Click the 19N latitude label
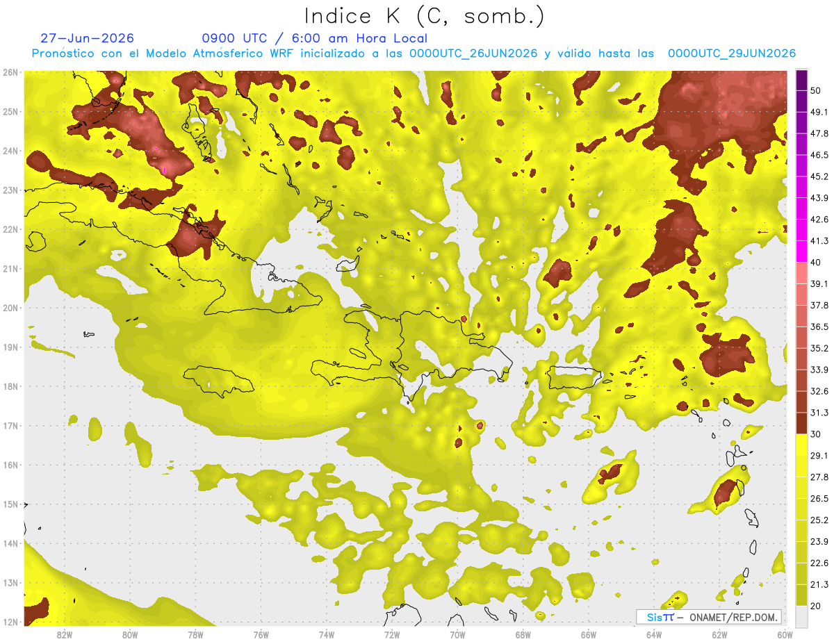834x644 pixels. point(10,347)
